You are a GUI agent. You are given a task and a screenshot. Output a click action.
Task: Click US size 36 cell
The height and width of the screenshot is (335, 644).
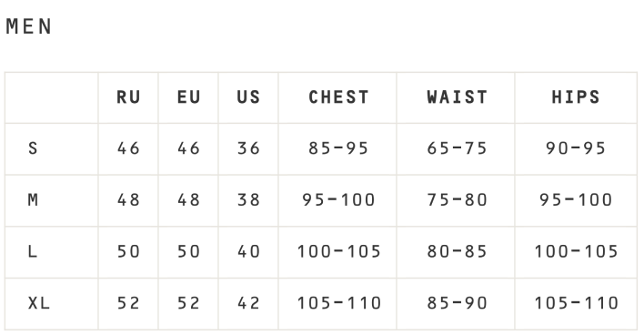point(248,148)
